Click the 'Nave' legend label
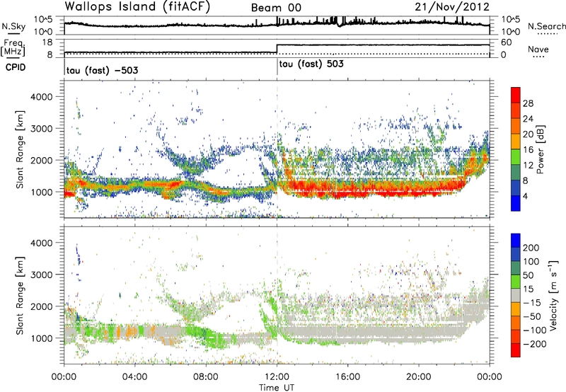This screenshot has height=392, width=566. pyautogui.click(x=538, y=49)
